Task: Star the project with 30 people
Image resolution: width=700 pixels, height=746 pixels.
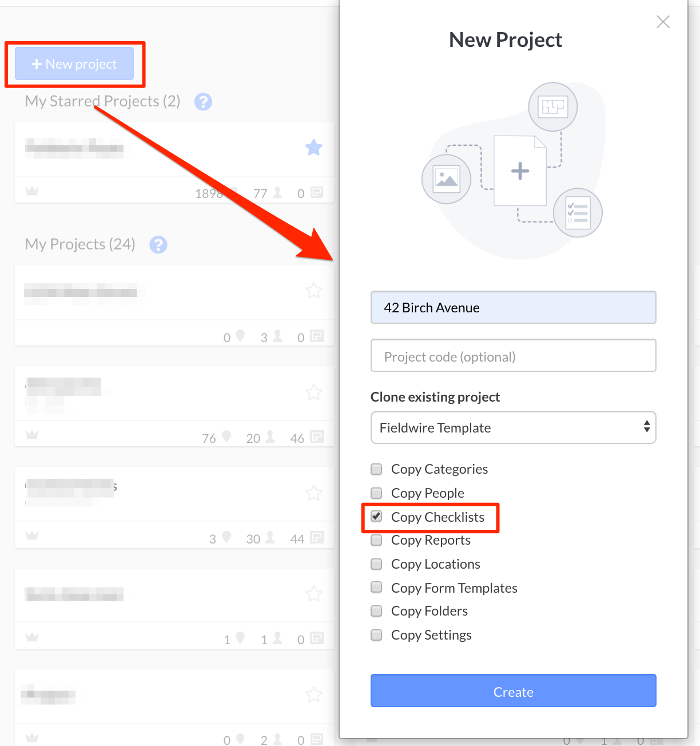Action: [x=313, y=493]
